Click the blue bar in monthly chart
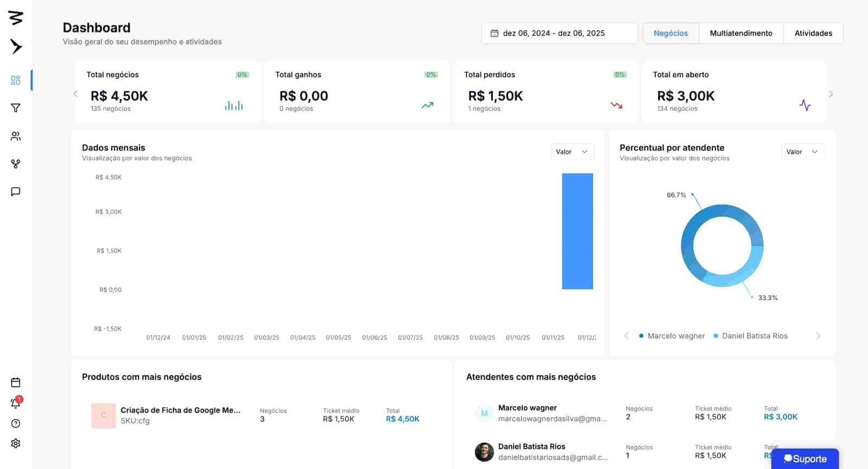Screen dimensions: 868x469 click(577, 231)
